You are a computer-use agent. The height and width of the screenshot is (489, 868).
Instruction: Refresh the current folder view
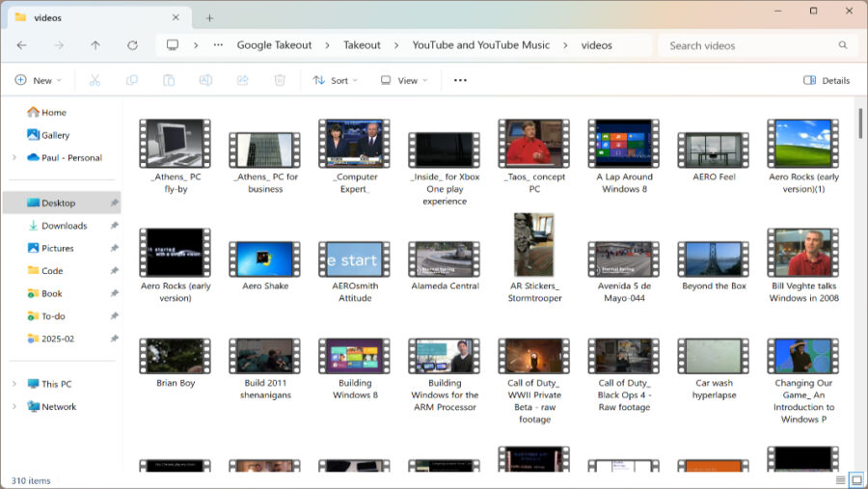(132, 45)
